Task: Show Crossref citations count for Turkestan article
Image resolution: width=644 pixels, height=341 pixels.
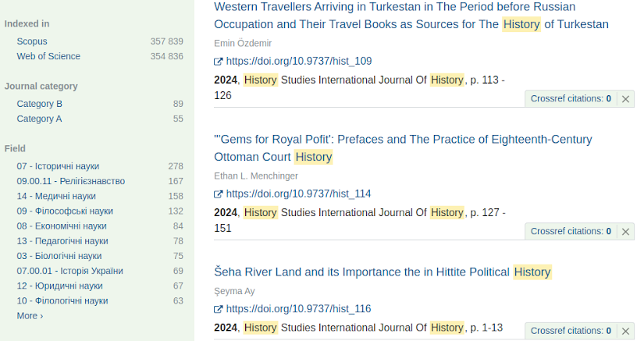Action: [571, 99]
